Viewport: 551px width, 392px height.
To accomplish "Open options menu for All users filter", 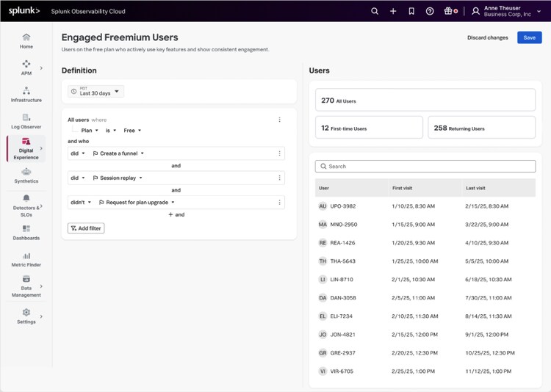I will click(280, 120).
